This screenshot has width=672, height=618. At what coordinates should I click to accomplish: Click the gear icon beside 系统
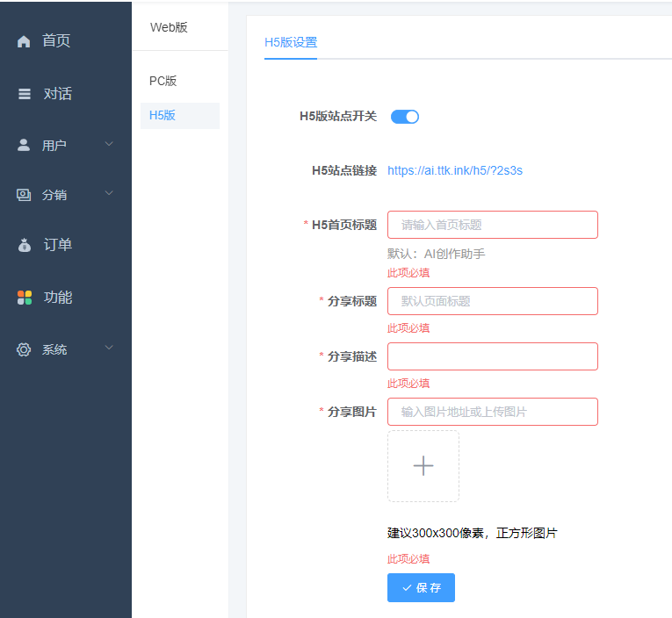(24, 349)
